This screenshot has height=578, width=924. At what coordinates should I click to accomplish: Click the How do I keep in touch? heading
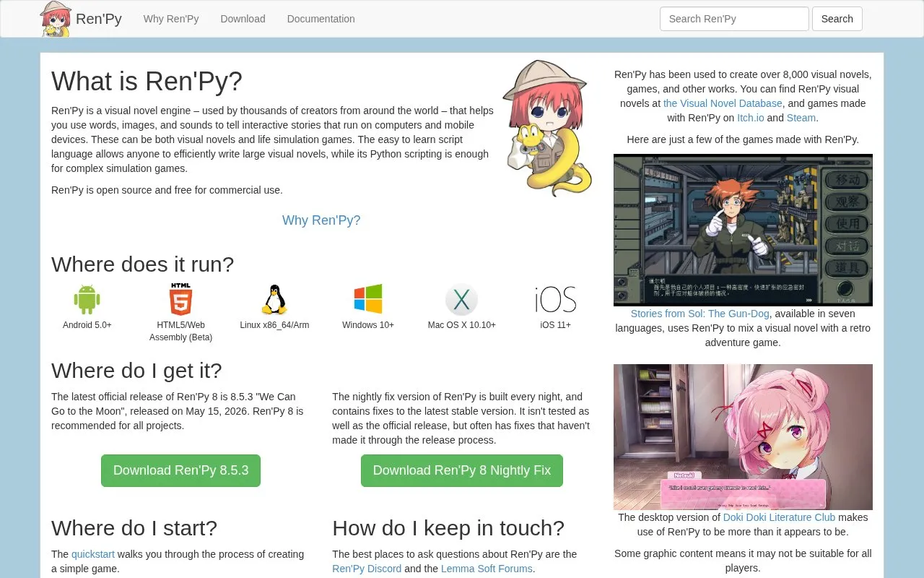click(448, 528)
